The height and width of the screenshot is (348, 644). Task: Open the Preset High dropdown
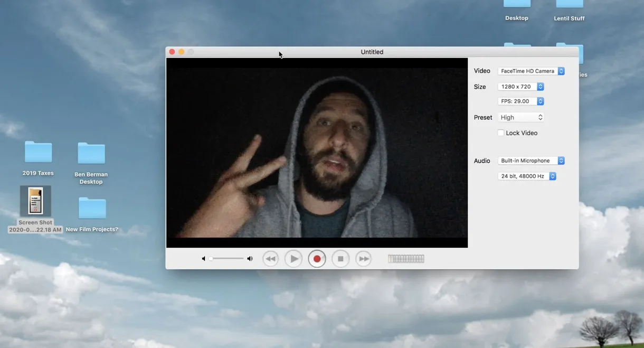point(522,117)
